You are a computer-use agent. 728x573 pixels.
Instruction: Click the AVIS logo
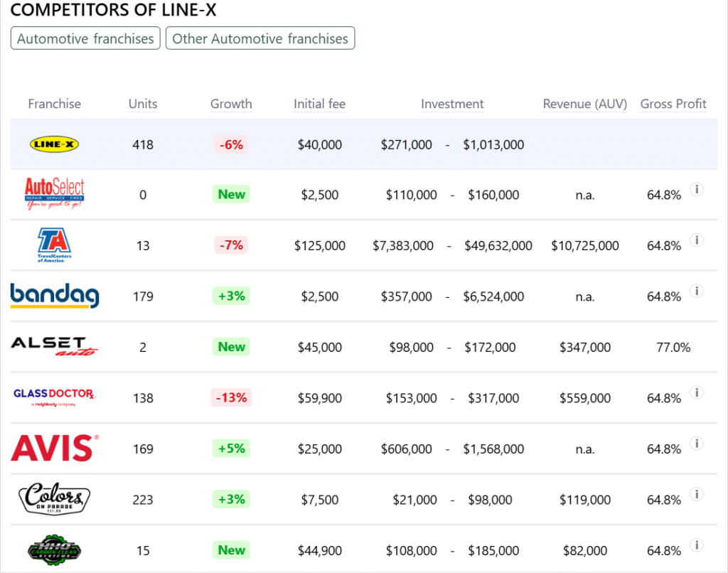(x=54, y=448)
